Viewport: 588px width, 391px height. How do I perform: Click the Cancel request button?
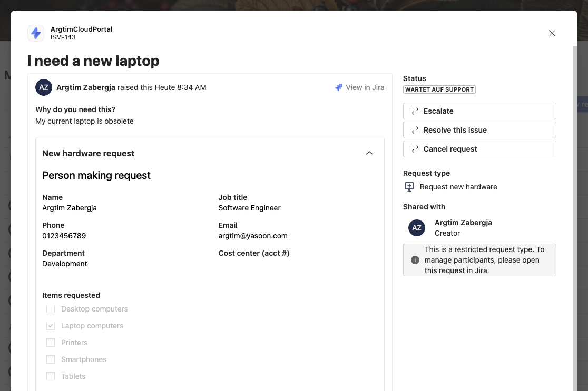tap(479, 149)
